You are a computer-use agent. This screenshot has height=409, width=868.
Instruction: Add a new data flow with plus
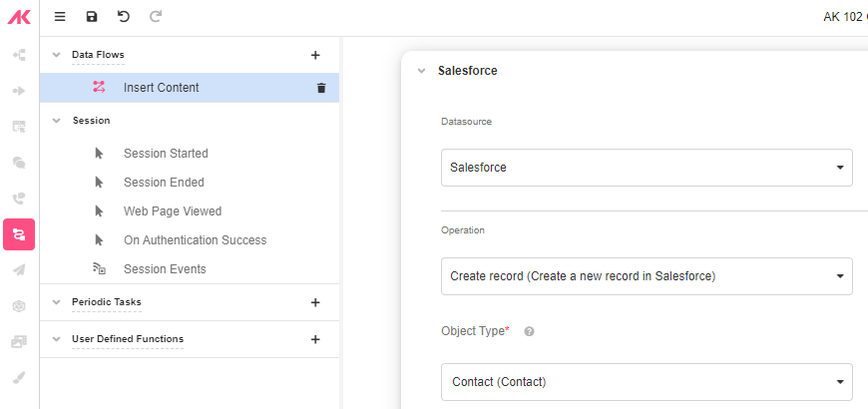(x=315, y=55)
